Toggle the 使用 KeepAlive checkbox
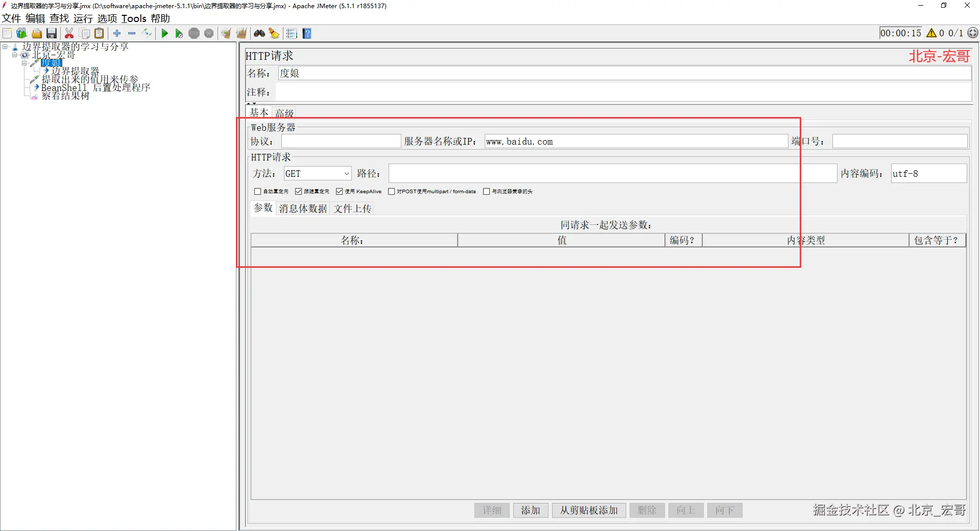The height and width of the screenshot is (531, 980). [x=339, y=192]
